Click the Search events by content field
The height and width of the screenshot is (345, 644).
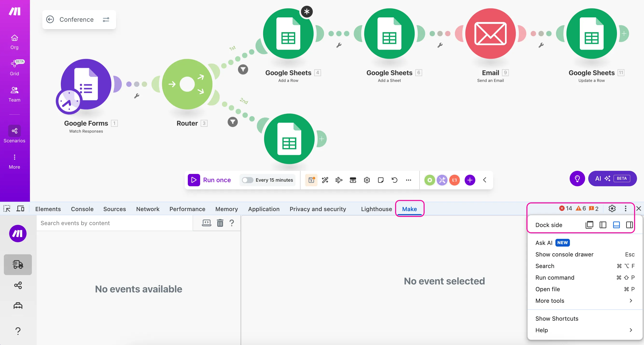[115, 223]
